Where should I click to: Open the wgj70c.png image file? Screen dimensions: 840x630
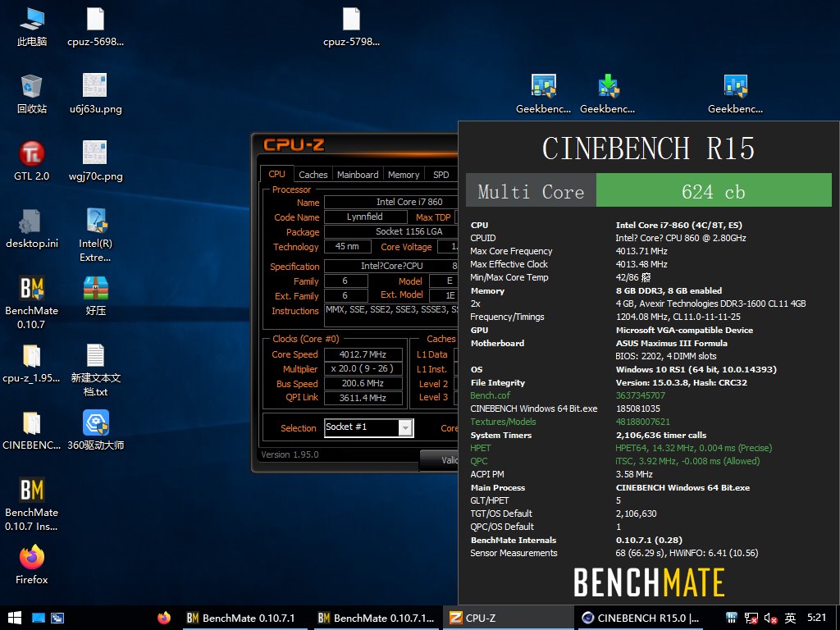point(95,161)
